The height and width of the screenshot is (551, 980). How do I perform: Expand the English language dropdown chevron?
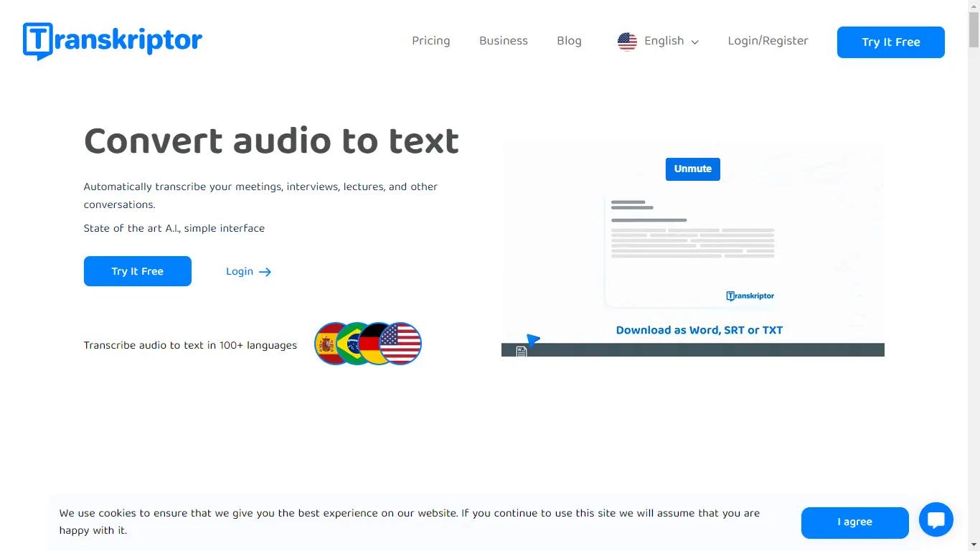click(694, 42)
